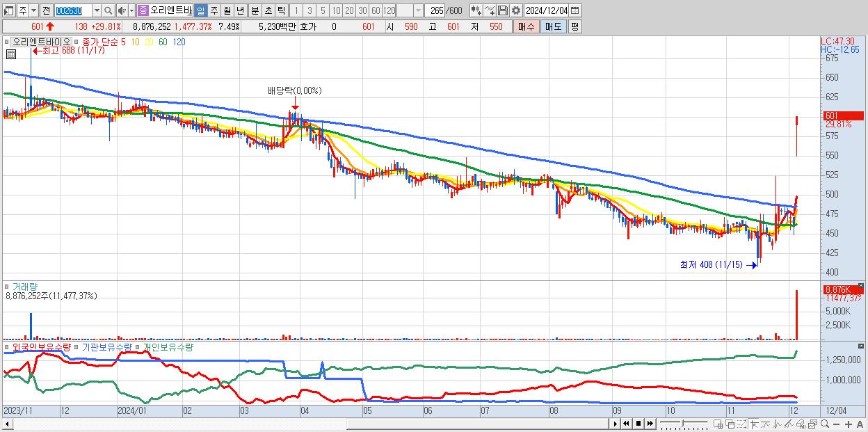The height and width of the screenshot is (432, 868).
Task: Open the empty combo box after 120
Action: point(410,10)
